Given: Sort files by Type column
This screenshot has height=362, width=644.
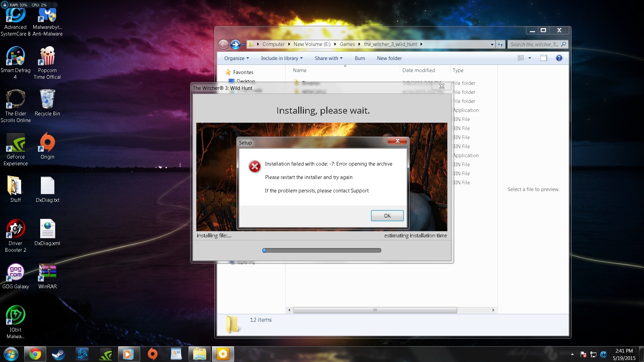Looking at the screenshot, I should 474,70.
